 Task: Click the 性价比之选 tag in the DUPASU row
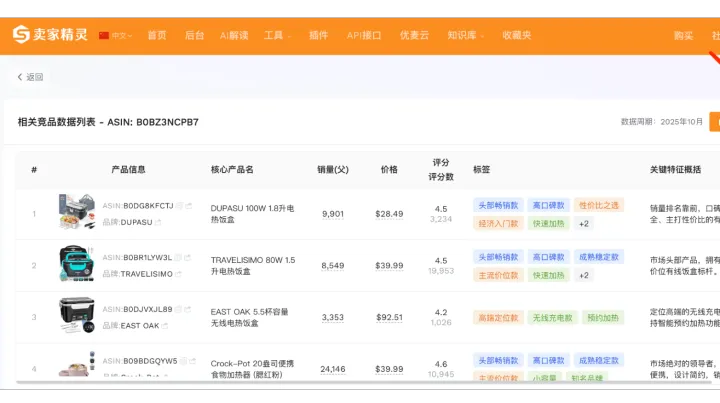pyautogui.click(x=599, y=205)
